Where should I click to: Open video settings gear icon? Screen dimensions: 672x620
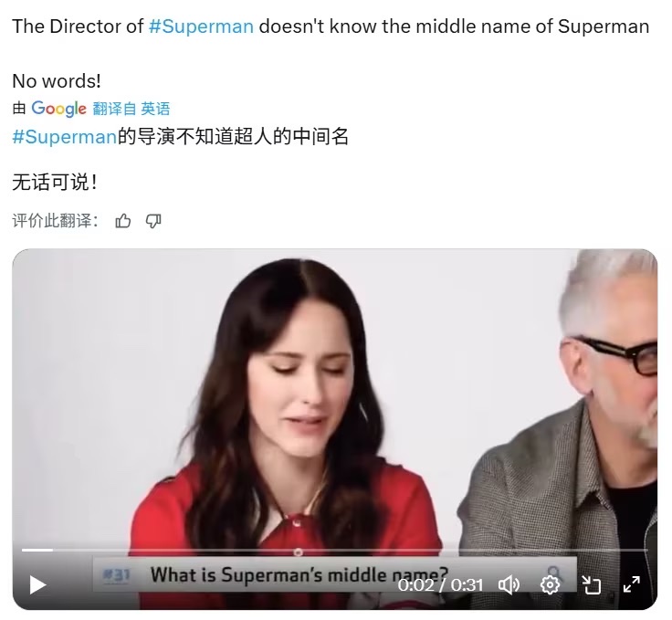(550, 585)
